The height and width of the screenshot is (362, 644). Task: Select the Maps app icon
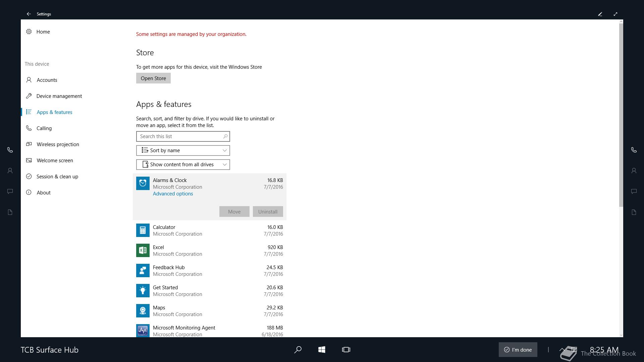tap(143, 311)
